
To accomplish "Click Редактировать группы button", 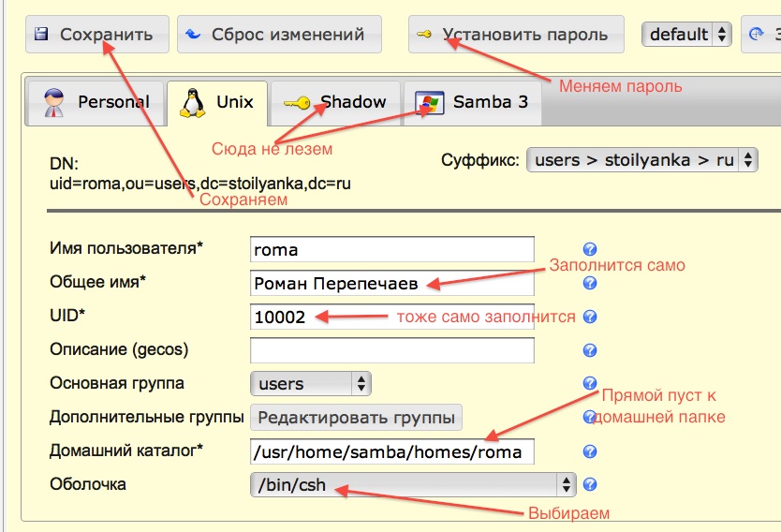I will pyautogui.click(x=357, y=417).
